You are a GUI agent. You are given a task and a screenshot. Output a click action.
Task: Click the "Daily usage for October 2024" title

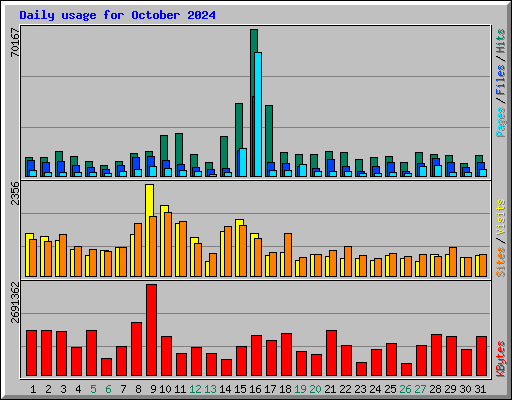pos(117,15)
